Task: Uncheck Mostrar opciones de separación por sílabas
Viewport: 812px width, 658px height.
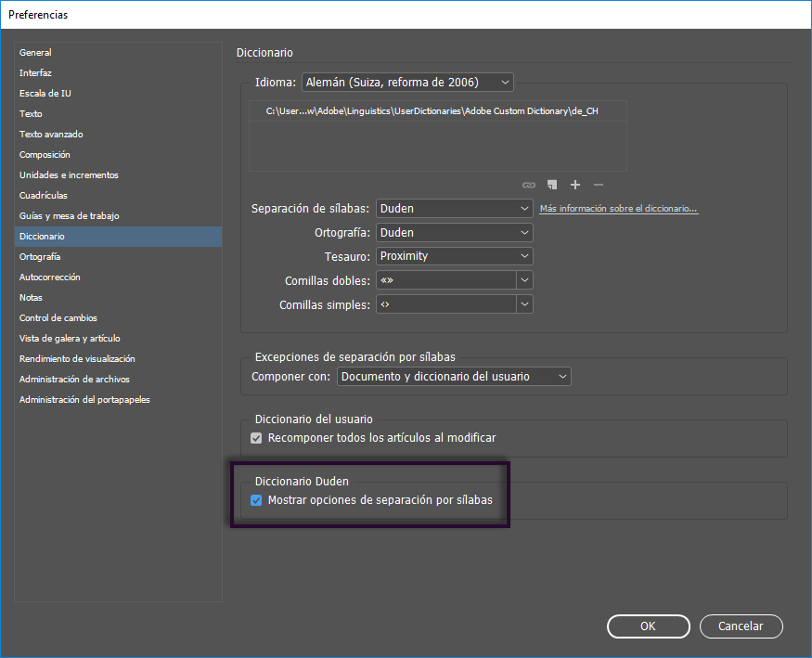Action: tap(256, 500)
